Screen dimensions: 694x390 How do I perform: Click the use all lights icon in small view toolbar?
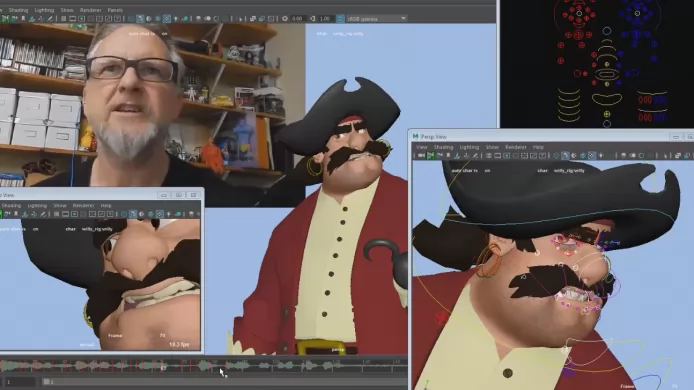(x=168, y=214)
